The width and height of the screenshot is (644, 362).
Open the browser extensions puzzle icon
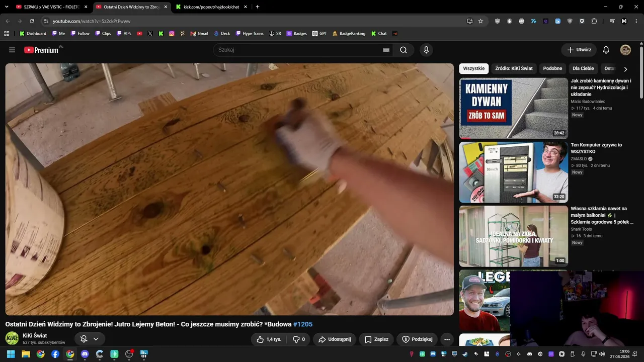(x=594, y=21)
